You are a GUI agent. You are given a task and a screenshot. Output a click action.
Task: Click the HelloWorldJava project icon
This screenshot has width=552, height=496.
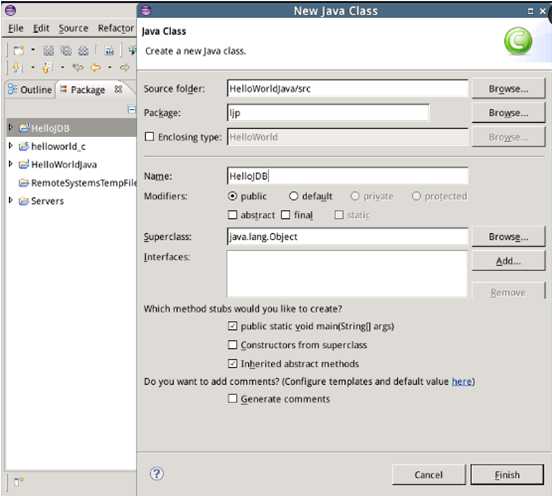coord(24,164)
